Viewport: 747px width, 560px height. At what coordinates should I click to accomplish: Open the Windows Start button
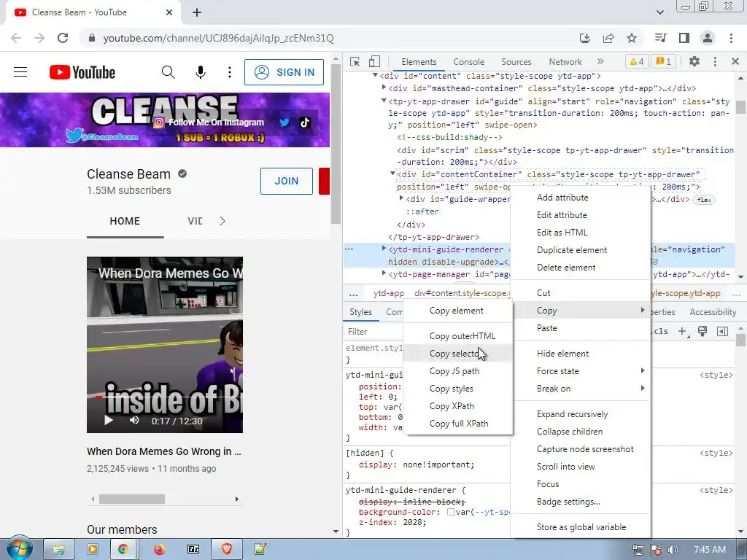point(20,548)
